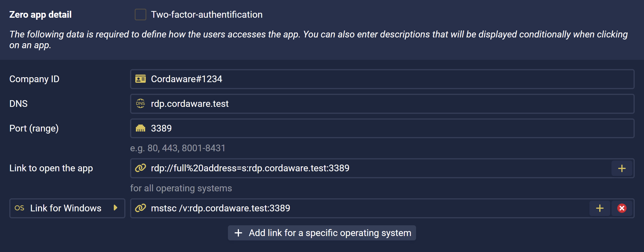Click the Two-factor-authentification label text
Screen dimensions: 644x252
click(x=207, y=15)
